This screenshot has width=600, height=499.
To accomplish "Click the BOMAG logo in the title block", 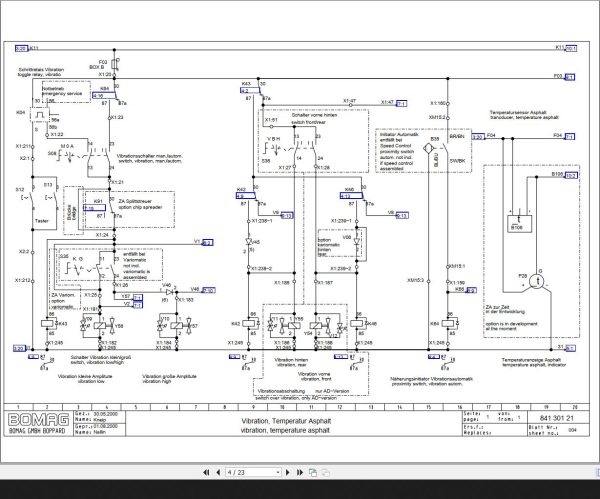I will tap(38, 420).
